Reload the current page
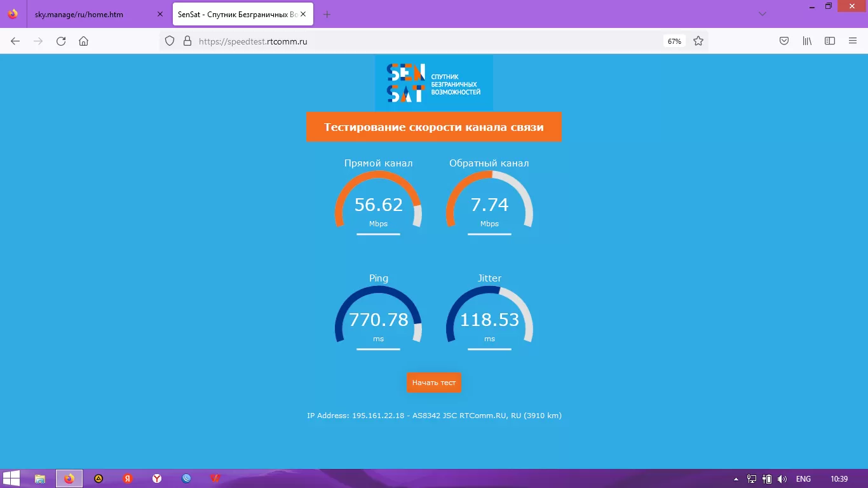 point(61,41)
